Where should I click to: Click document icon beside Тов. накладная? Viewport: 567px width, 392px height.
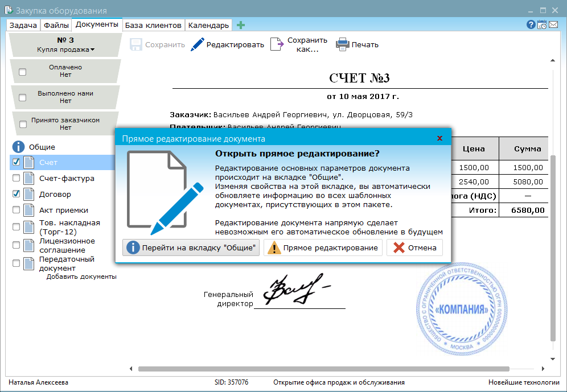pos(29,227)
